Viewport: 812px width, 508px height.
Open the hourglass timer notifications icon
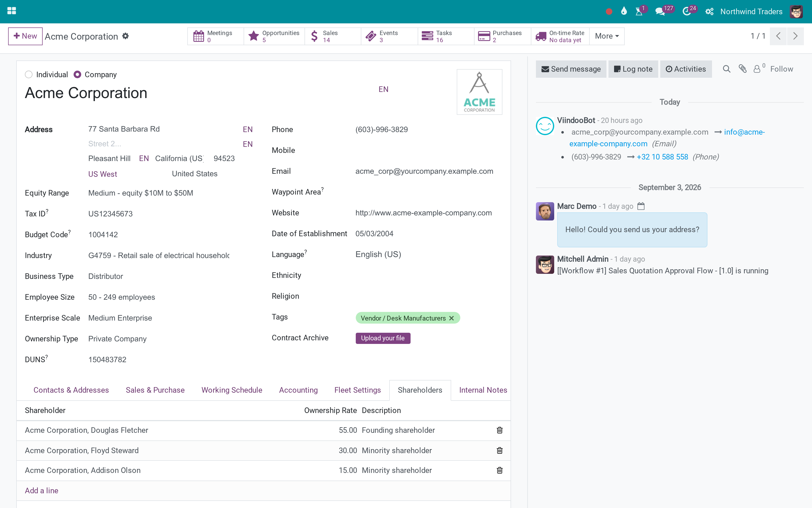pyautogui.click(x=639, y=12)
